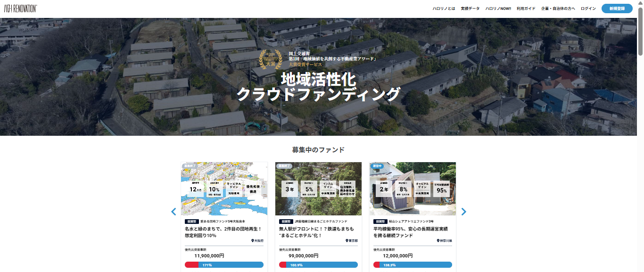Show previous fund with left carousel arrow
Image resolution: width=644 pixels, height=272 pixels.
click(x=173, y=212)
